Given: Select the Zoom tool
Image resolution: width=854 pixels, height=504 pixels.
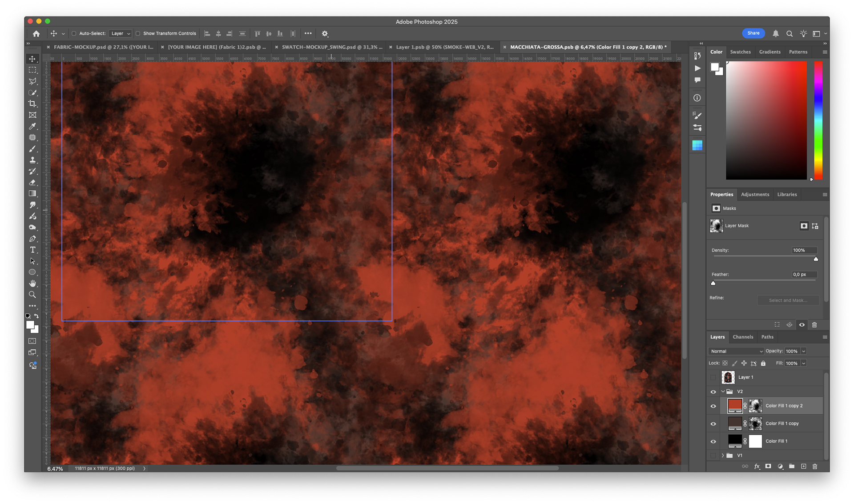Looking at the screenshot, I should pyautogui.click(x=32, y=295).
